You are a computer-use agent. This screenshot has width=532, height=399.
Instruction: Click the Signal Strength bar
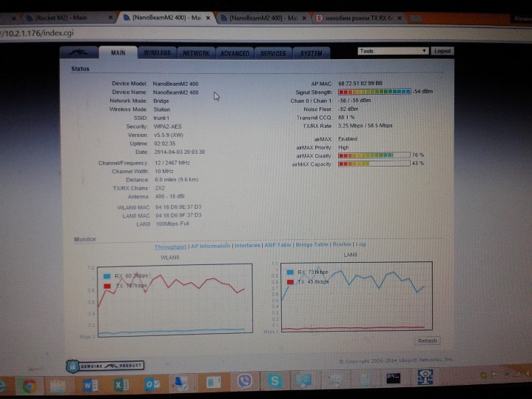tap(374, 92)
